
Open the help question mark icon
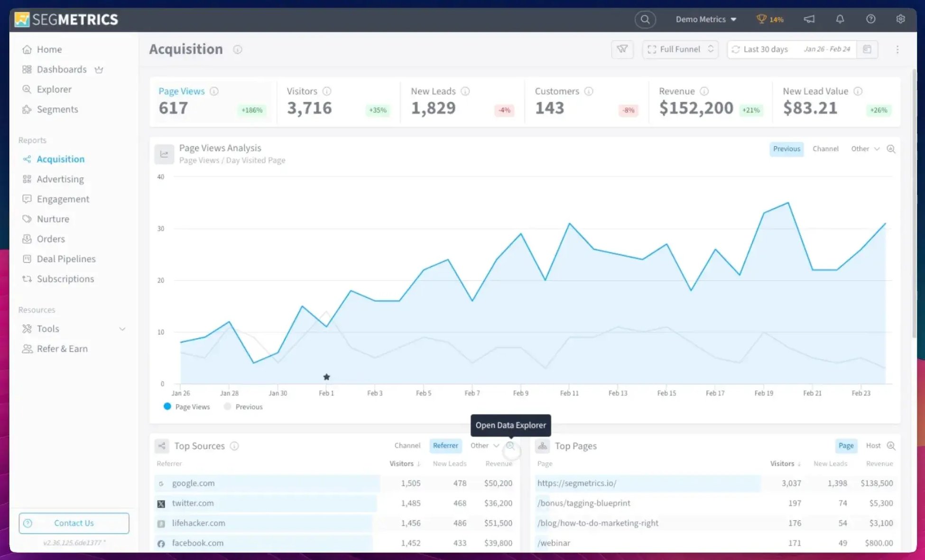coord(870,19)
